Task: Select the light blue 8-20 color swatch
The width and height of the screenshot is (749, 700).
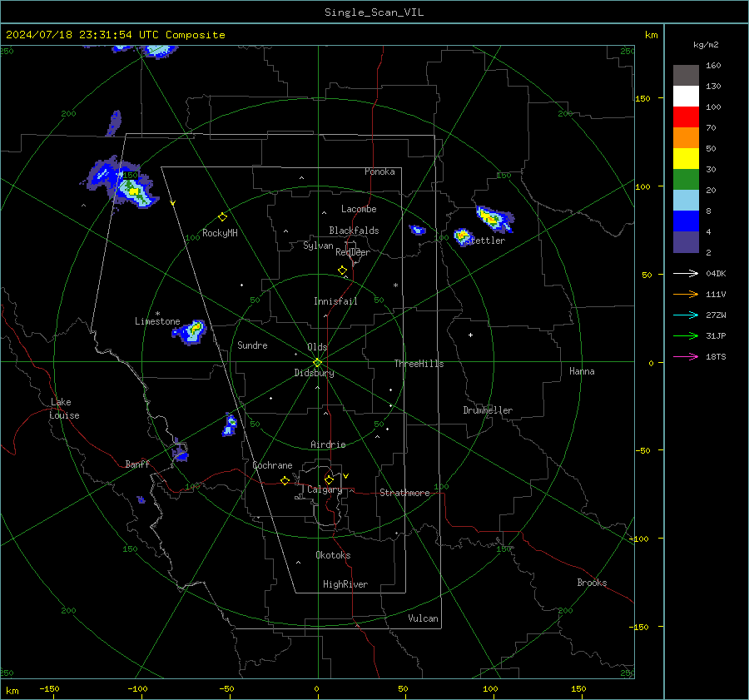Action: pyautogui.click(x=686, y=201)
